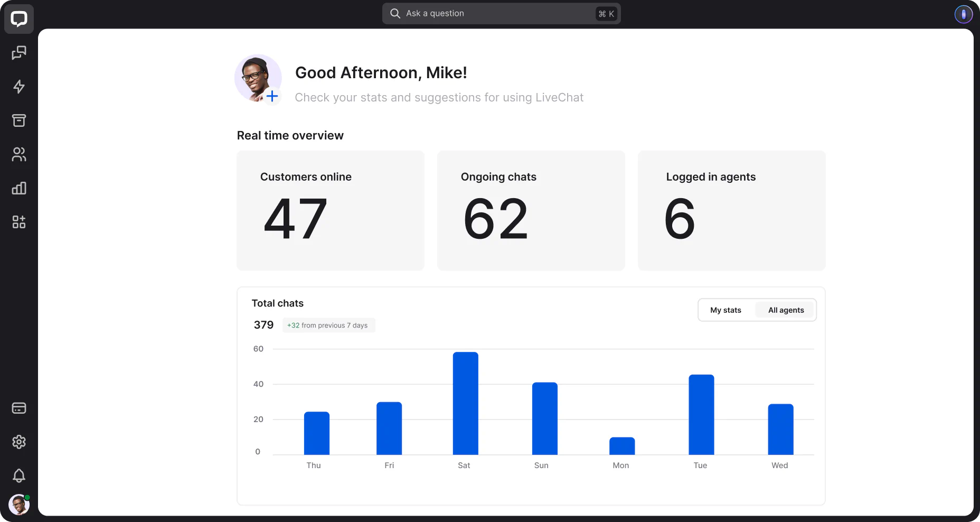980x522 pixels.
Task: Open the Traffic section via lightning icon
Action: click(19, 87)
